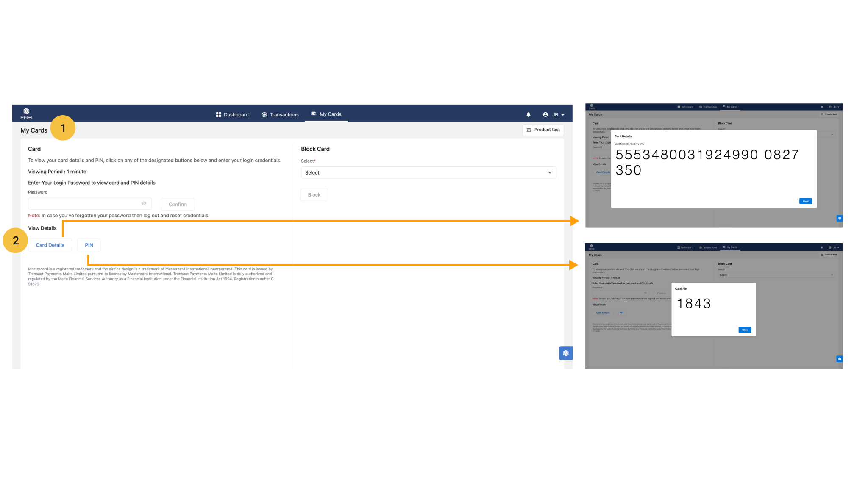This screenshot has width=868, height=488.
Task: Click the user profile avatar icon
Action: [545, 115]
